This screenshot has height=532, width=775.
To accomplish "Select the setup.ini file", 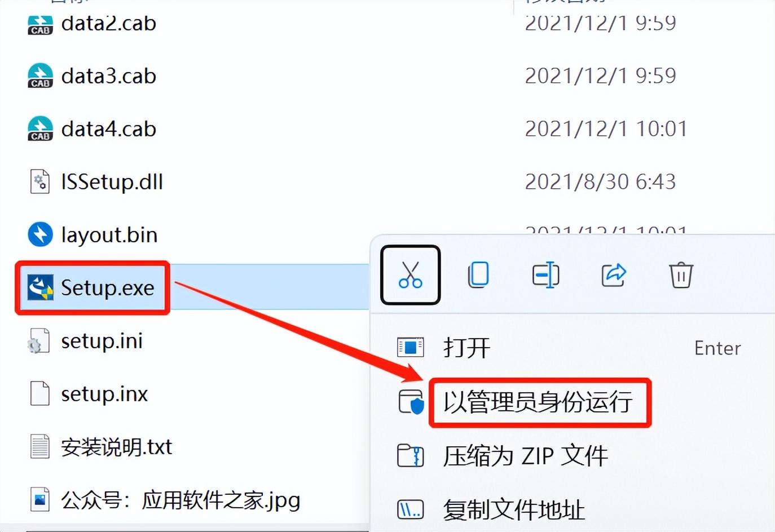I will click(102, 341).
